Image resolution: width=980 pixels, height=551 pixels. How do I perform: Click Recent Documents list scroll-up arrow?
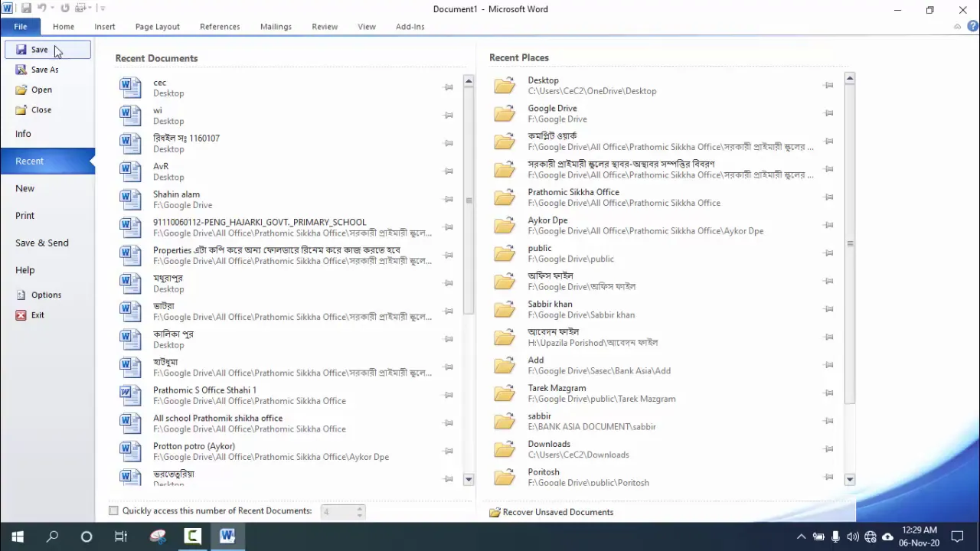[x=469, y=81]
